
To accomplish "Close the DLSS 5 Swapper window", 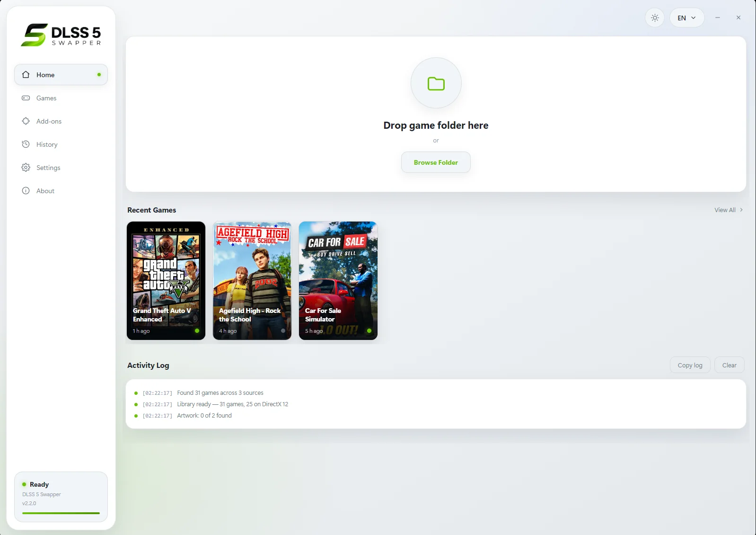I will pos(738,18).
